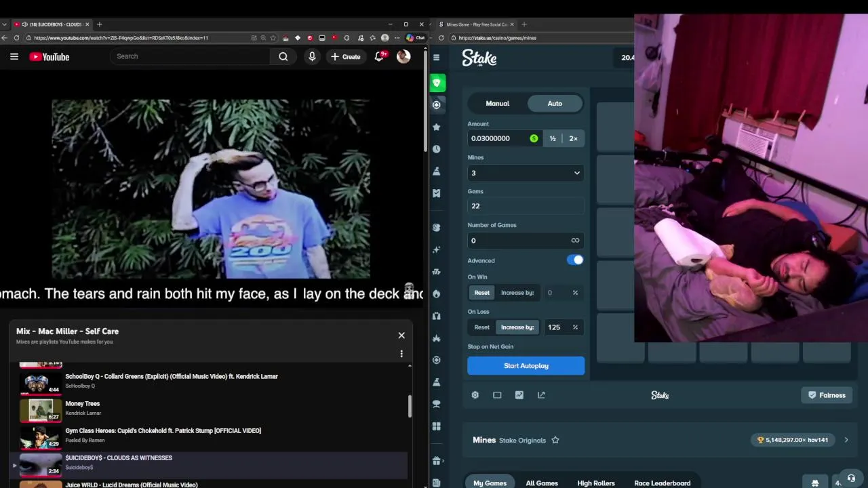868x488 pixels.
Task: Click the YouTube search magnifier button
Action: (x=283, y=57)
